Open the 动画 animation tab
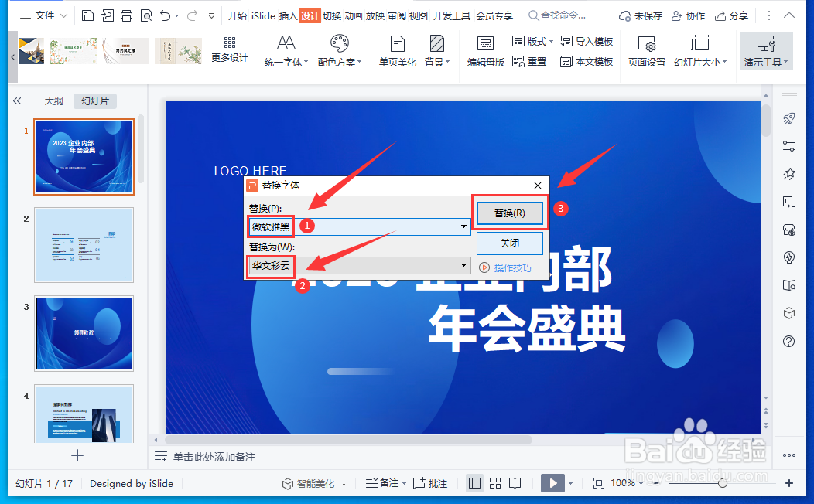The image size is (814, 504). (354, 15)
